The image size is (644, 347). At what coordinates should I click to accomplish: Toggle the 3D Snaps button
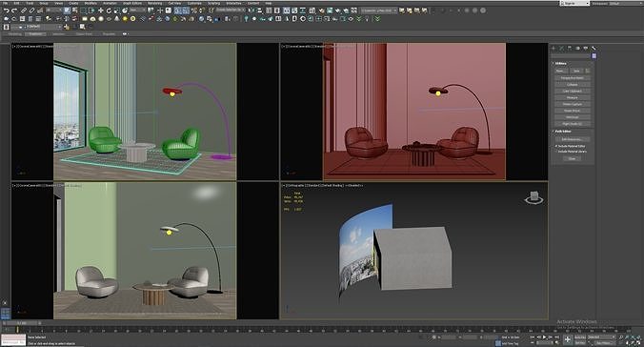(177, 10)
